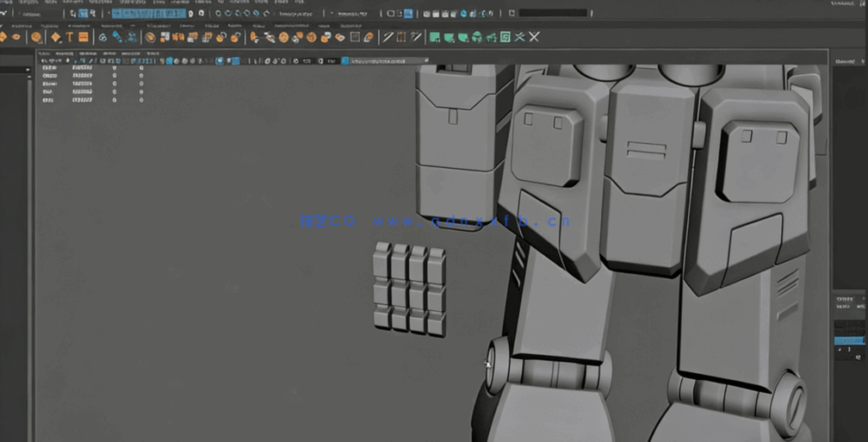Click the orange diamond Platonic Solid shelf icon
The height and width of the screenshot is (442, 868).
click(56, 37)
